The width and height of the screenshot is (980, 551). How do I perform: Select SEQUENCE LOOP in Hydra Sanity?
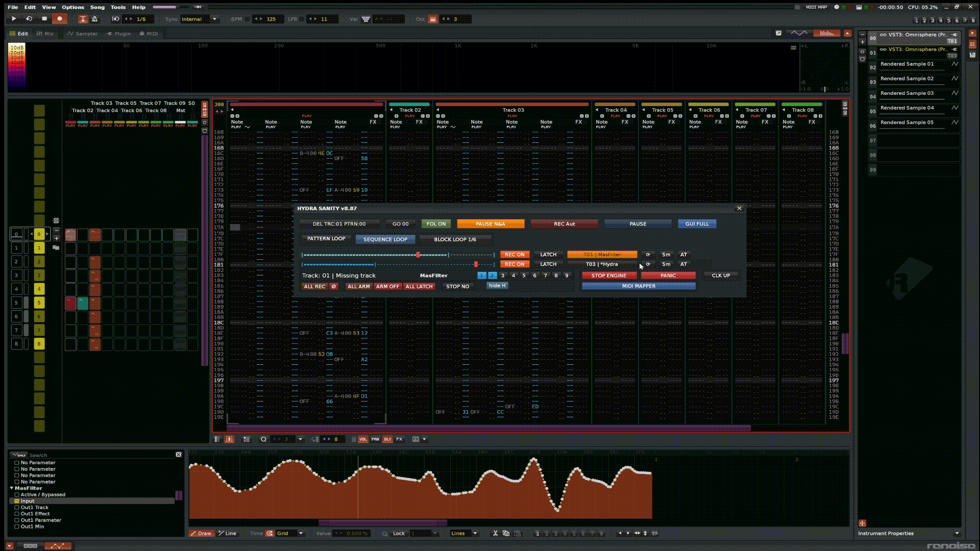point(385,239)
